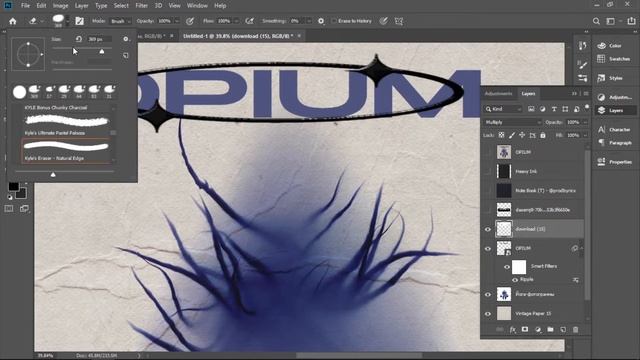Filter layers by adjustment layers icon

(542, 109)
